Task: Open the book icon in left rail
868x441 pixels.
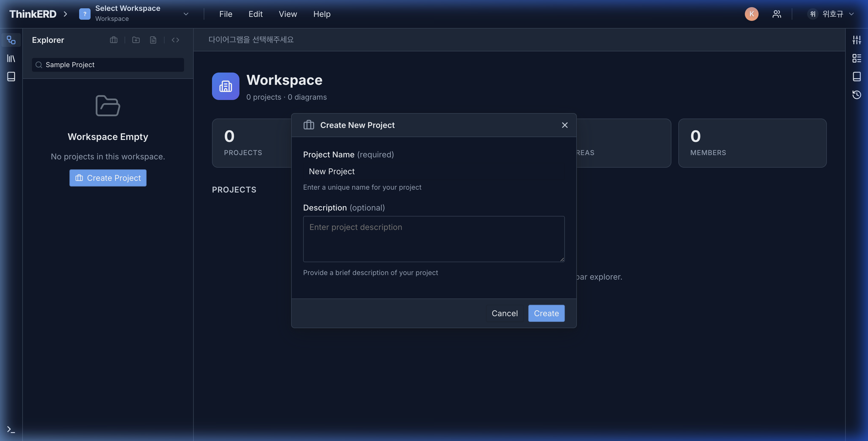Action: click(x=11, y=77)
